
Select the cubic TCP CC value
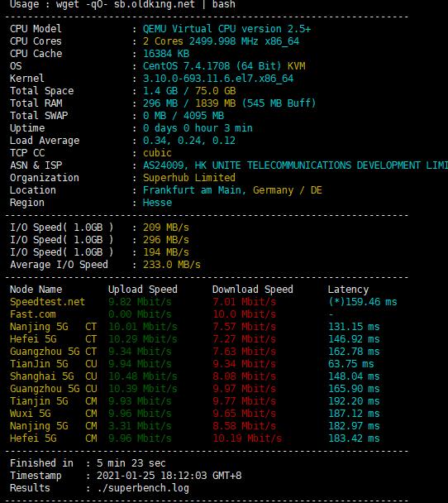point(157,153)
